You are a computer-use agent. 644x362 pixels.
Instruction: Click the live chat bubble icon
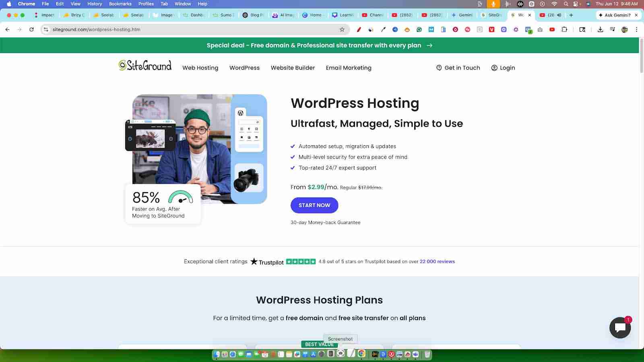(620, 328)
